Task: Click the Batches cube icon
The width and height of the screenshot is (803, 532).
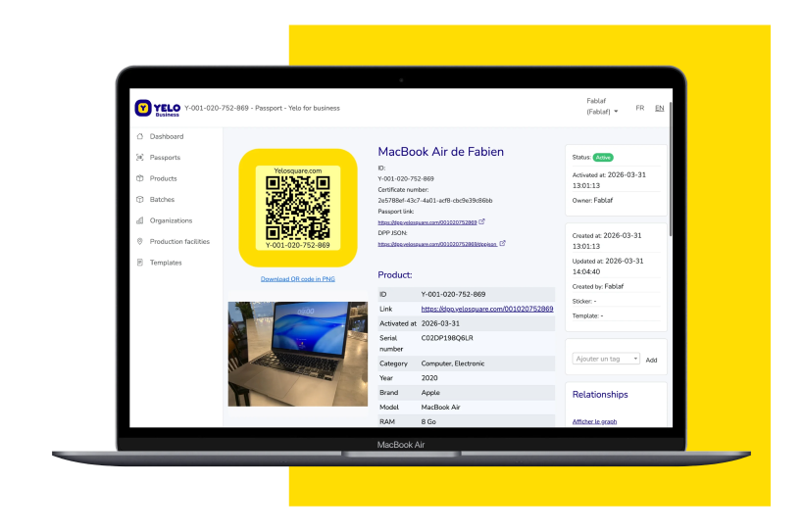Action: [140, 200]
